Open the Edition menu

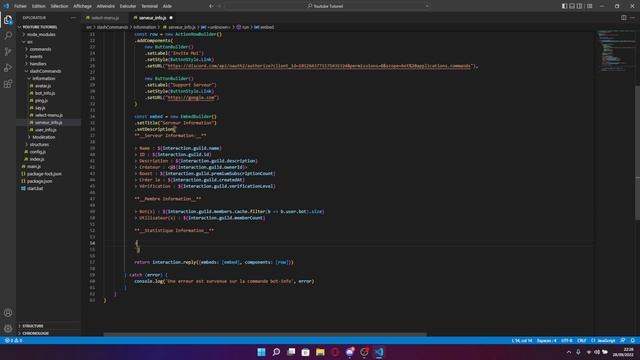click(39, 6)
